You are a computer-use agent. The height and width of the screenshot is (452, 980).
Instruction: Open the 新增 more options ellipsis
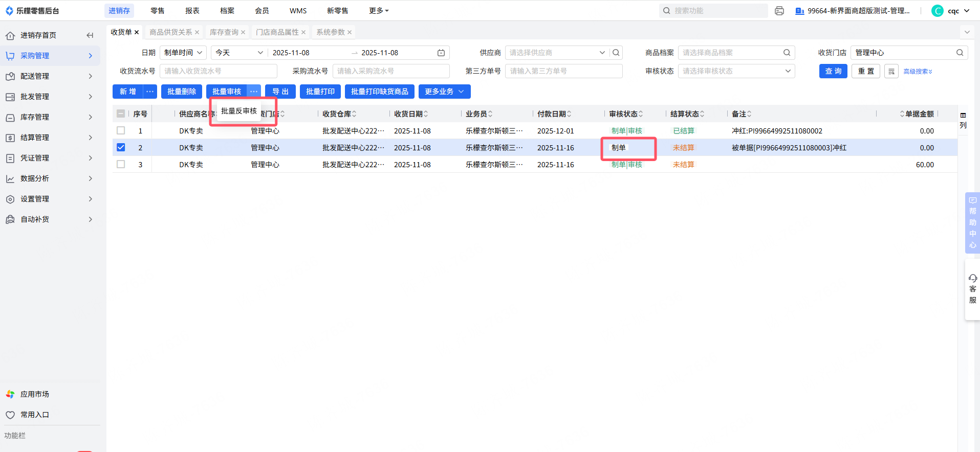pos(150,92)
